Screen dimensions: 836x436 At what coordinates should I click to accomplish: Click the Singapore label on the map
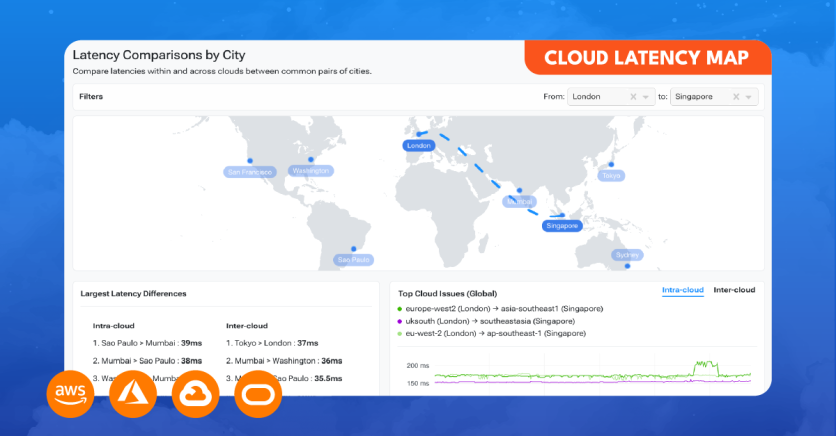[x=562, y=225]
